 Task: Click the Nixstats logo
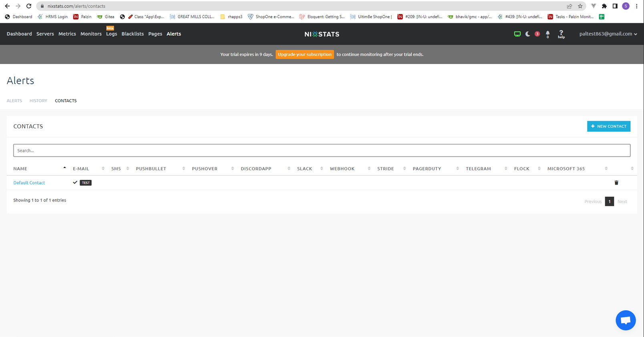(322, 34)
